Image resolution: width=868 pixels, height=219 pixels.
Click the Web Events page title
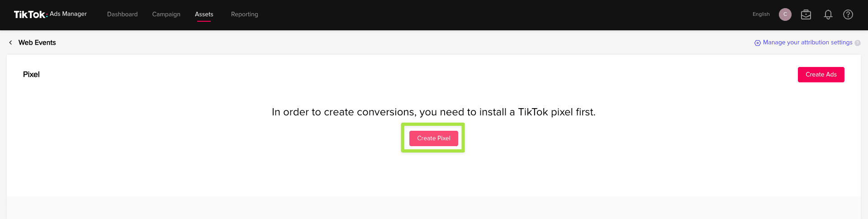coord(37,43)
